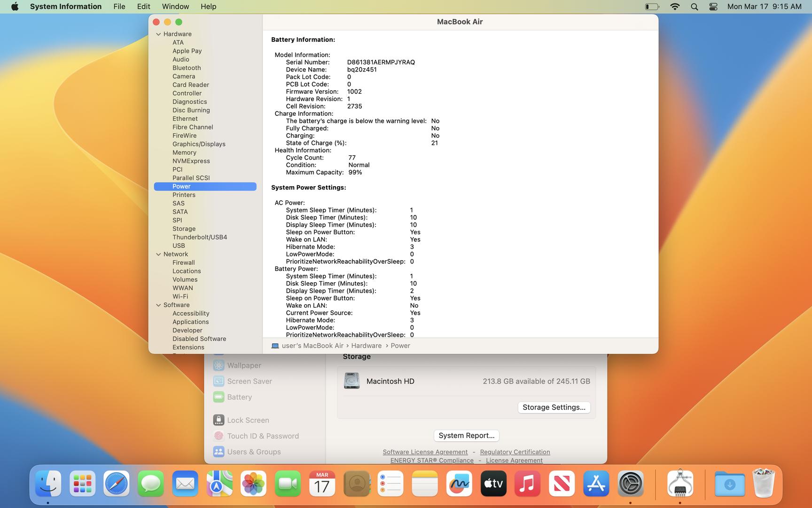Launch the Freeform app in dock
Image resolution: width=812 pixels, height=508 pixels.
(x=459, y=484)
